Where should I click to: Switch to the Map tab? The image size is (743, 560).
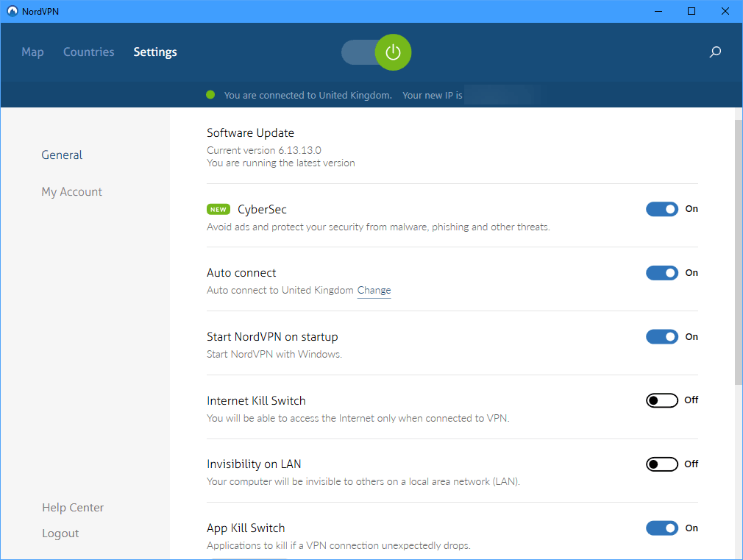coord(32,52)
